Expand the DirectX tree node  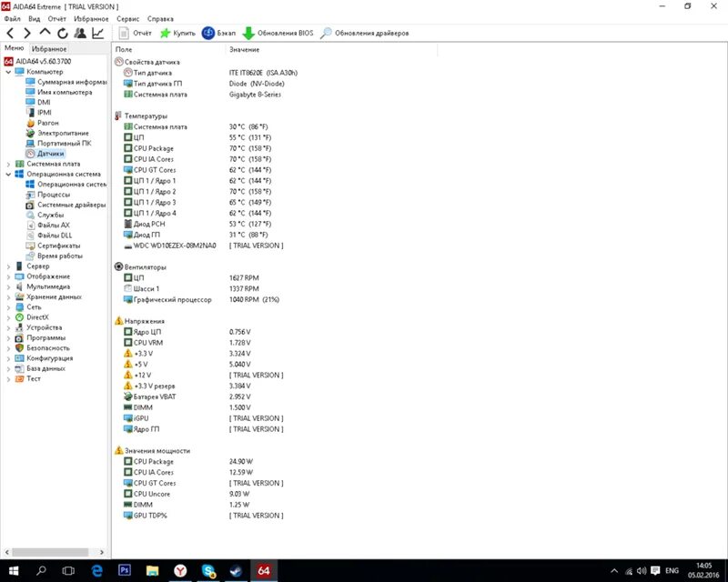click(8, 317)
